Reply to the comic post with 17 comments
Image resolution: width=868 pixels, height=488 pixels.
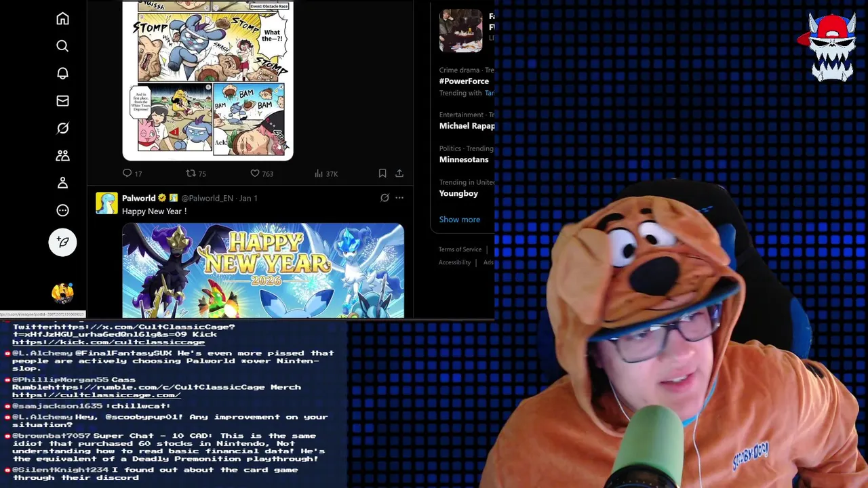132,174
